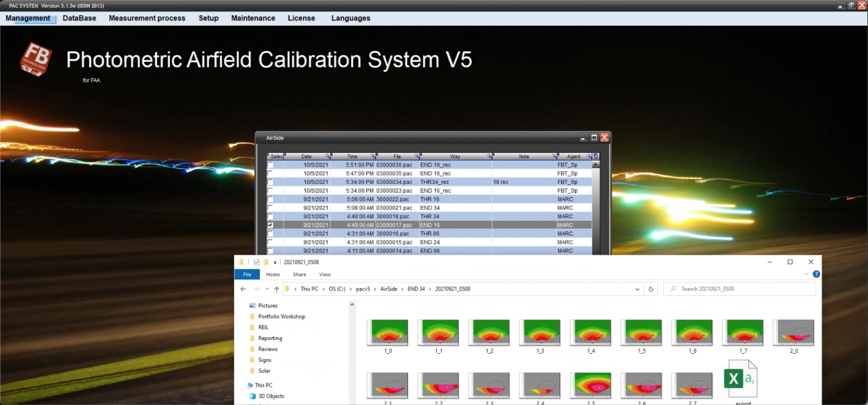Expand the Explorer ribbon chevron
Image resolution: width=868 pixels, height=405 pixels.
point(806,274)
